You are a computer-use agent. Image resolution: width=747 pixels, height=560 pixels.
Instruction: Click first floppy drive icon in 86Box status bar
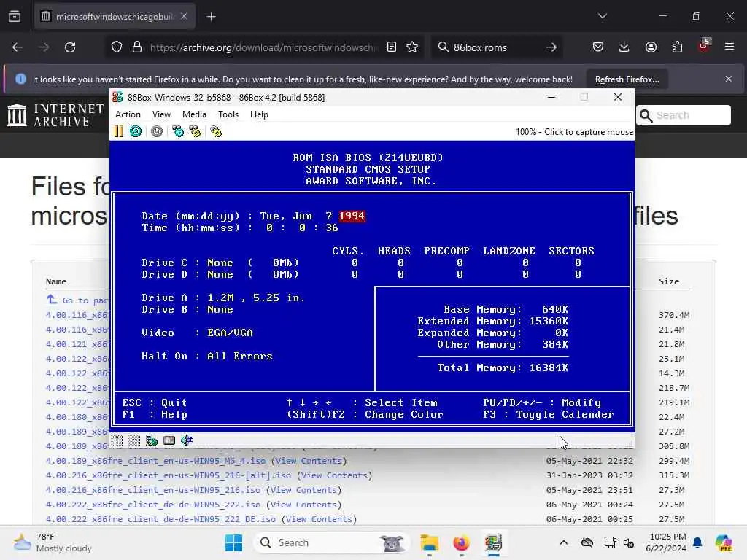point(117,440)
